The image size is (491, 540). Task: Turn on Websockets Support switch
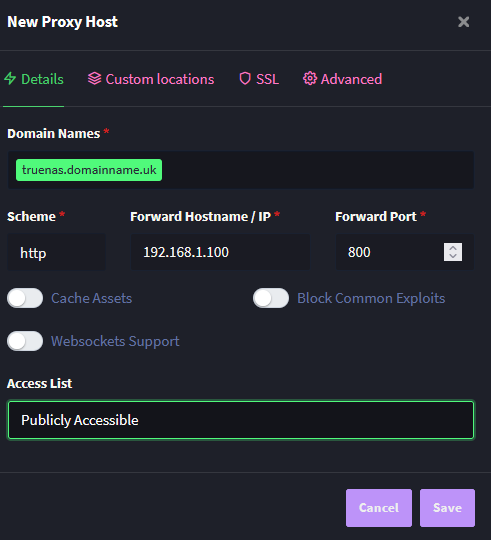coord(25,341)
